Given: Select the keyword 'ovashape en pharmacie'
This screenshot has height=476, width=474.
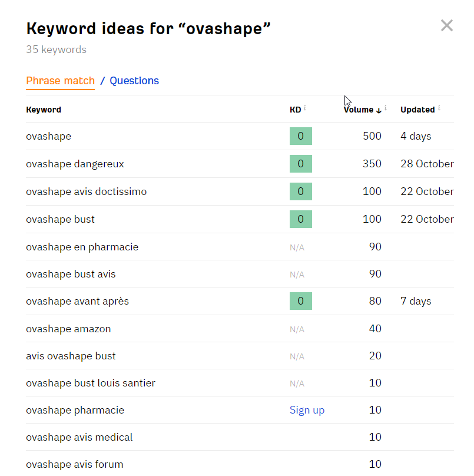Looking at the screenshot, I should 82,247.
